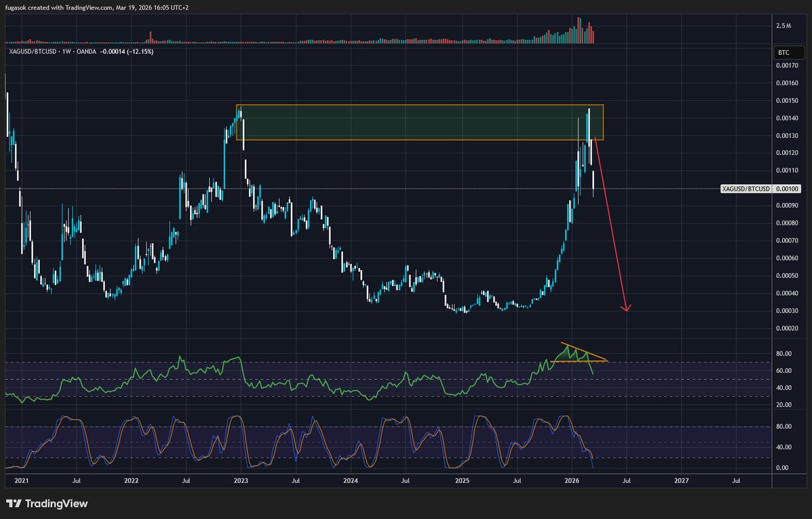Click the 0.00100 current price tag
The image size is (812, 519).
pyautogui.click(x=786, y=188)
